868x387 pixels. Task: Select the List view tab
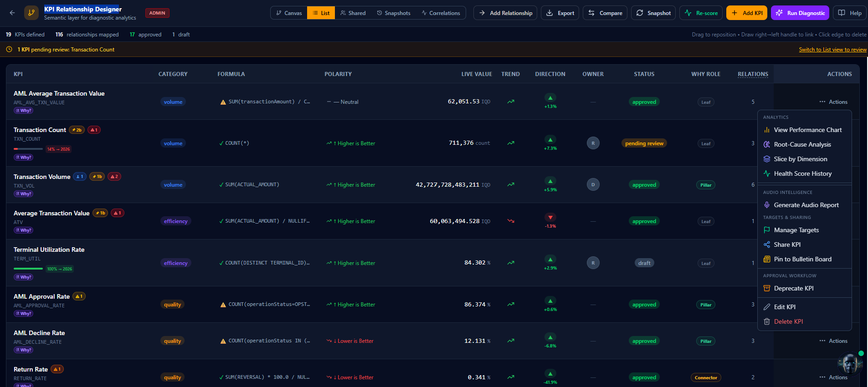321,13
